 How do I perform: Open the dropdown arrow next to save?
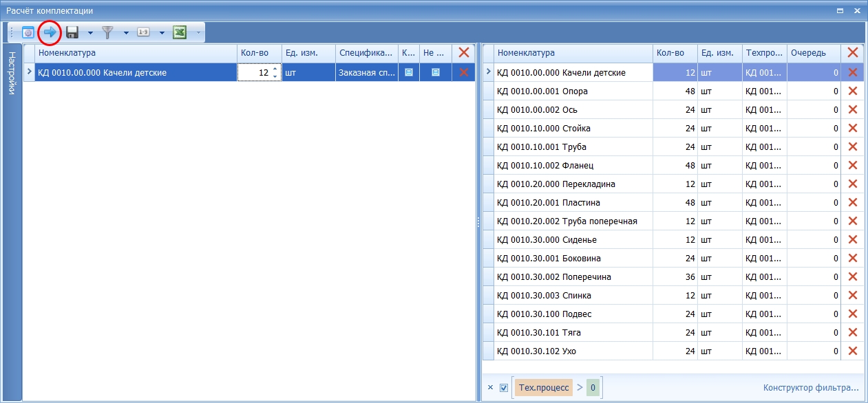[90, 33]
